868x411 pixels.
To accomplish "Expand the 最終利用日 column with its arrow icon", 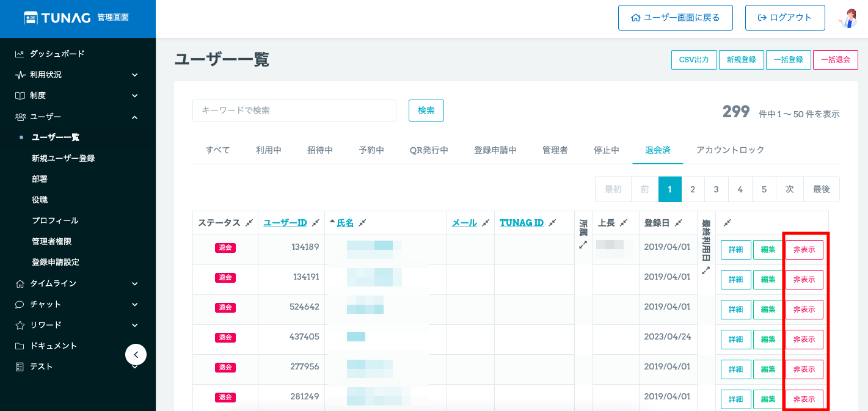I will coord(706,270).
